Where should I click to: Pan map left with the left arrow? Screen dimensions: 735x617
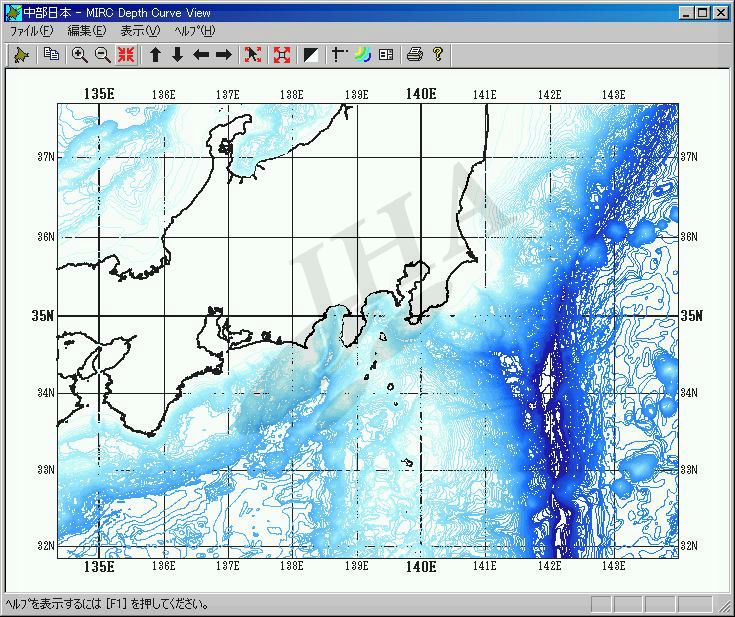coord(201,55)
